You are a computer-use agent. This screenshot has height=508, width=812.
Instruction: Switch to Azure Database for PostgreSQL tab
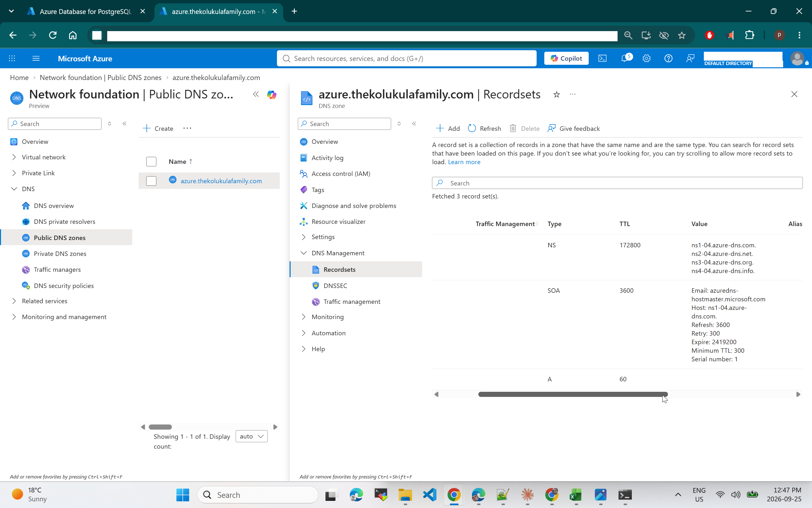click(x=85, y=11)
